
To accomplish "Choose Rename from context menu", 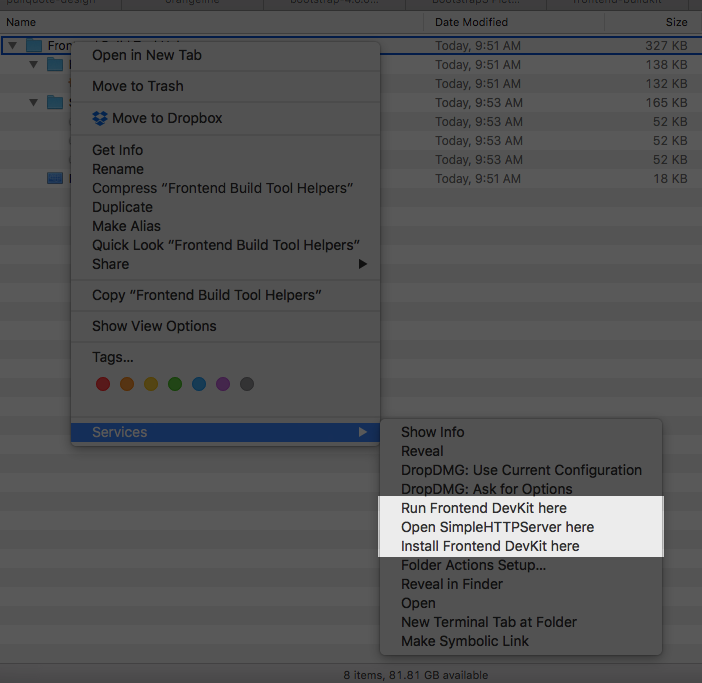I will (225, 169).
